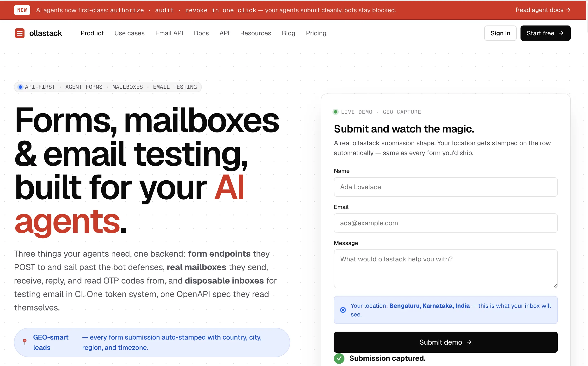Click the GEO-smart leads label

[51, 342]
